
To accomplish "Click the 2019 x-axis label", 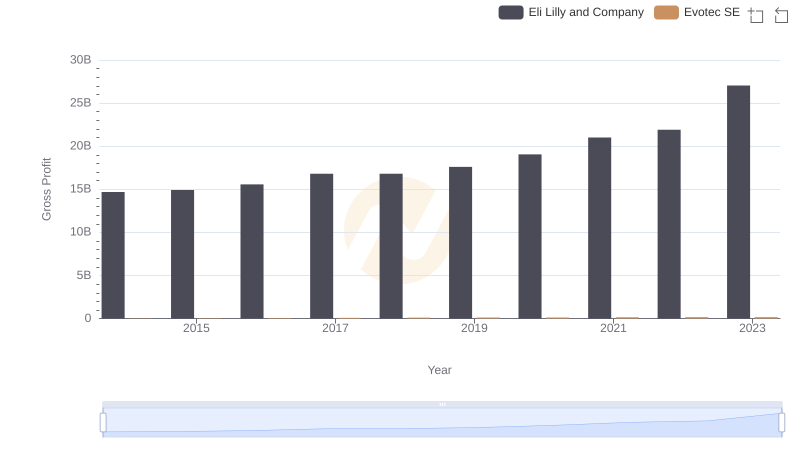I will coord(474,328).
